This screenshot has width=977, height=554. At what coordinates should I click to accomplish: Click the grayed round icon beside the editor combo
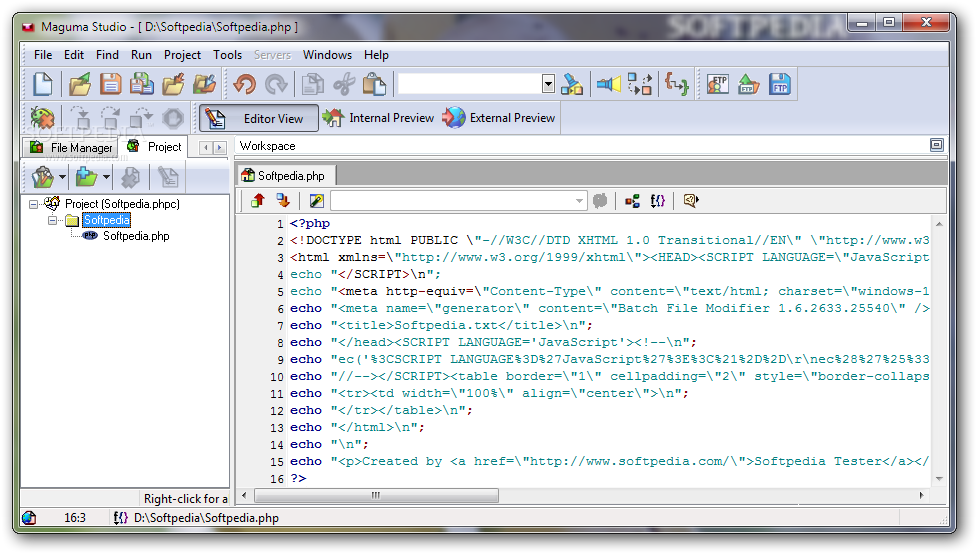600,201
